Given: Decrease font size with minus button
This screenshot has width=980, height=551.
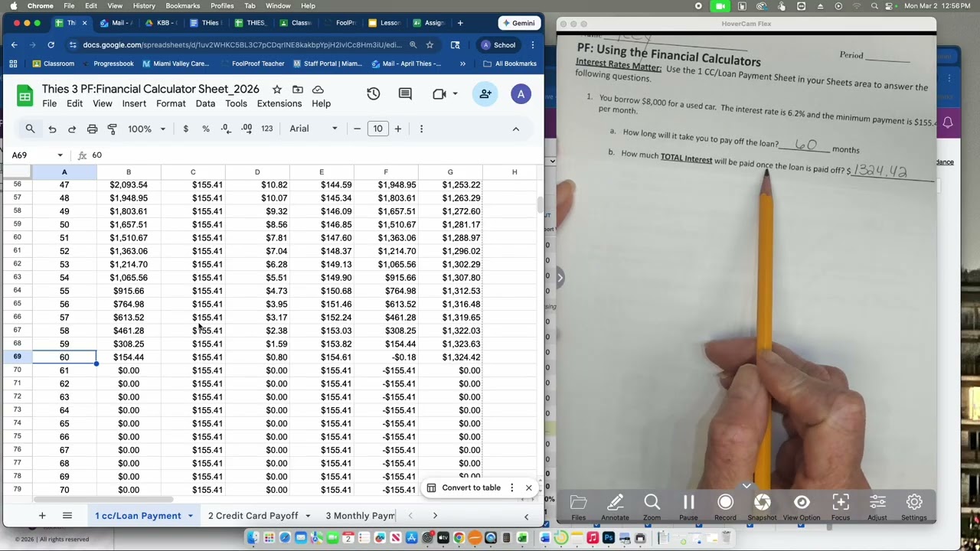Looking at the screenshot, I should coord(357,129).
